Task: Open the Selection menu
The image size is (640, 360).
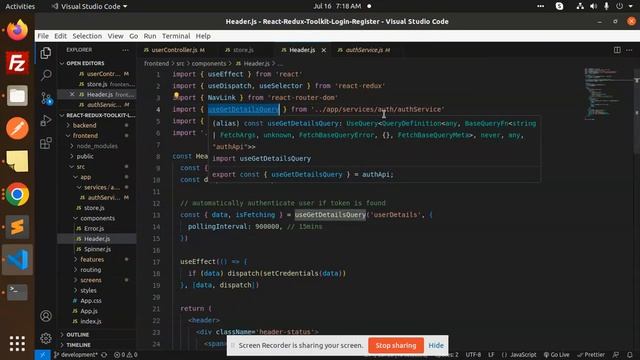Action: coord(87,36)
